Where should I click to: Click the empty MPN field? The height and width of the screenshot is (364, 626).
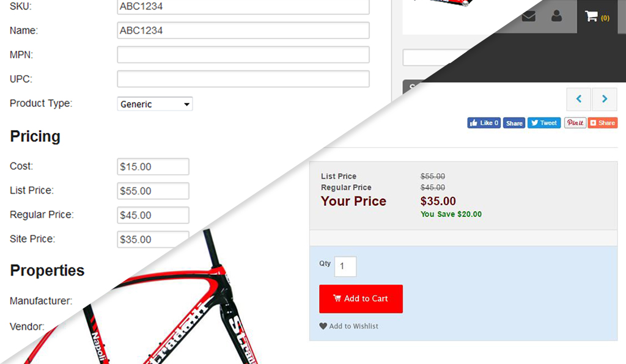[x=243, y=54]
